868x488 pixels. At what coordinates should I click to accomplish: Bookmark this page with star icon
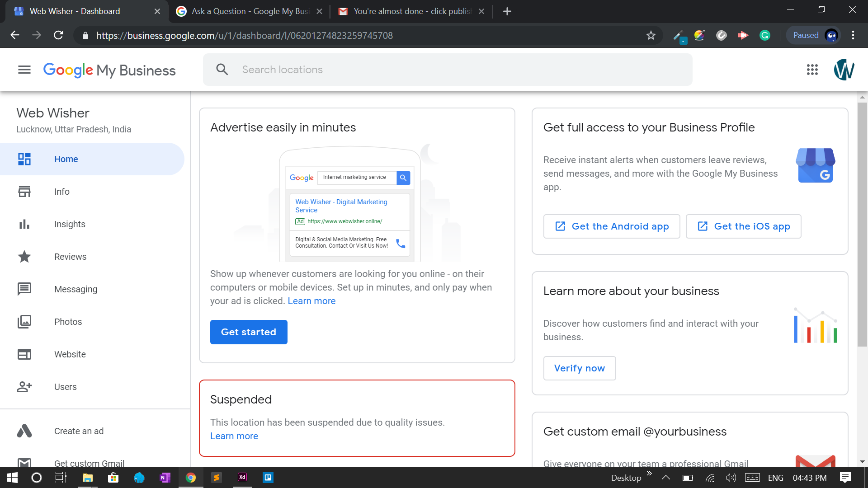pyautogui.click(x=651, y=35)
